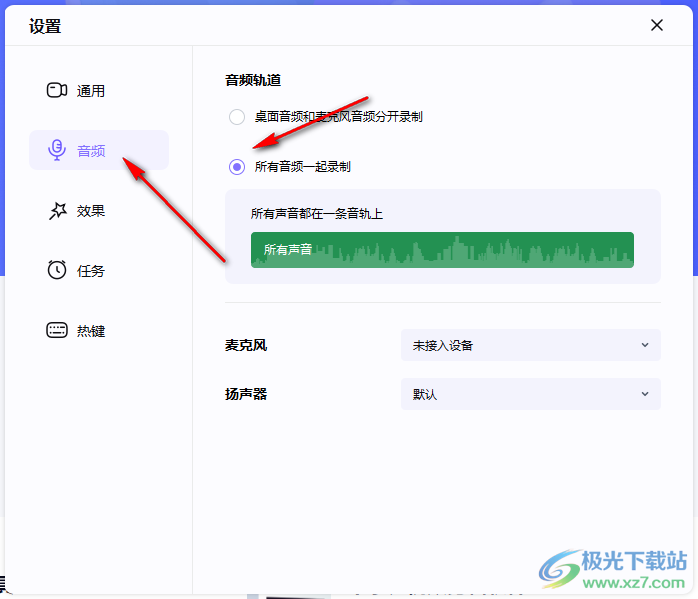This screenshot has height=599, width=698.
Task: Click the microphone icon beside 音频
Action: tap(57, 151)
